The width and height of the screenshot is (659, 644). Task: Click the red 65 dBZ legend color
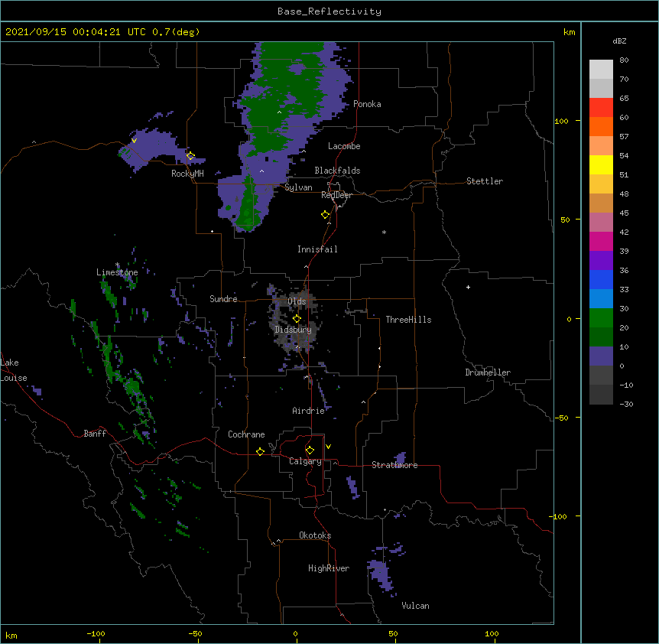(601, 107)
